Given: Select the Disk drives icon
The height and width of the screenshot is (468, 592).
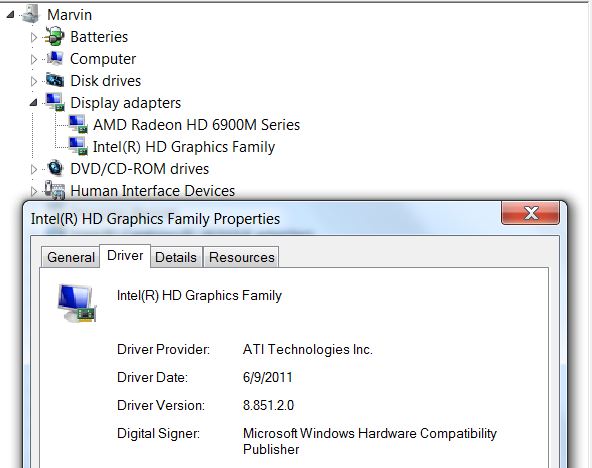Looking at the screenshot, I should (x=55, y=80).
